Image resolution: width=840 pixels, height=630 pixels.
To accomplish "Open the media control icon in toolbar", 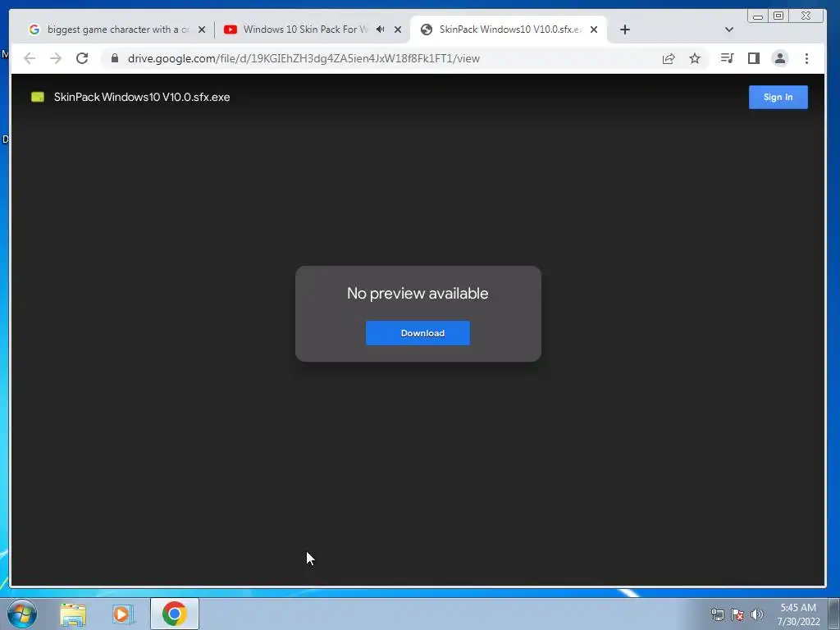I will pos(727,58).
